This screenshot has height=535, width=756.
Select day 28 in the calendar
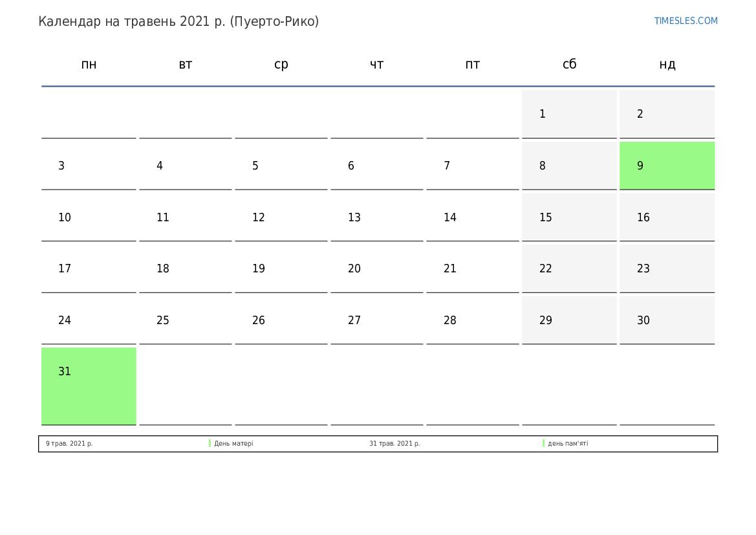click(x=473, y=320)
